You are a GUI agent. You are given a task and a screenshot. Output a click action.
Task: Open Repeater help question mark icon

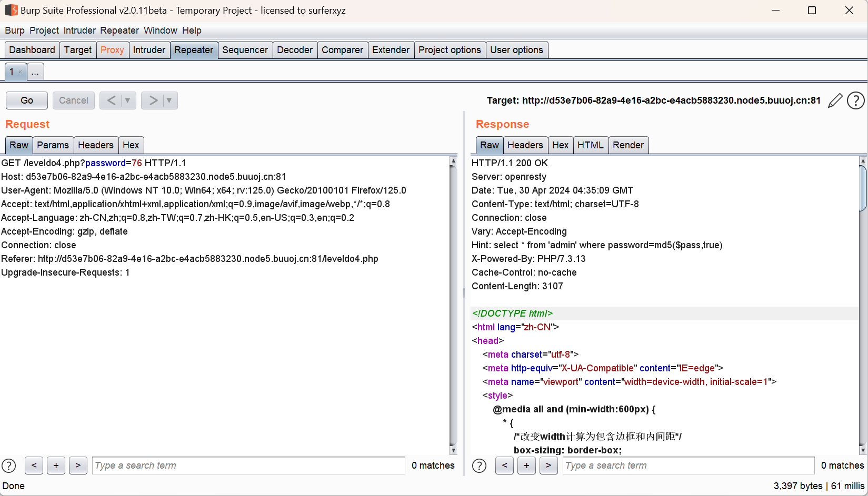[x=856, y=100]
